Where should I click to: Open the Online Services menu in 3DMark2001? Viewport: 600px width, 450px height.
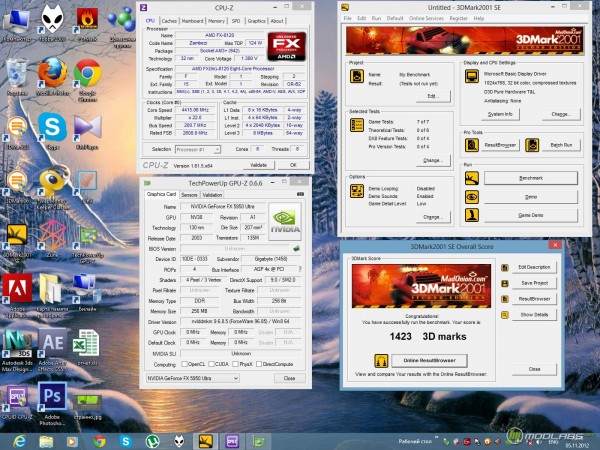coord(426,18)
